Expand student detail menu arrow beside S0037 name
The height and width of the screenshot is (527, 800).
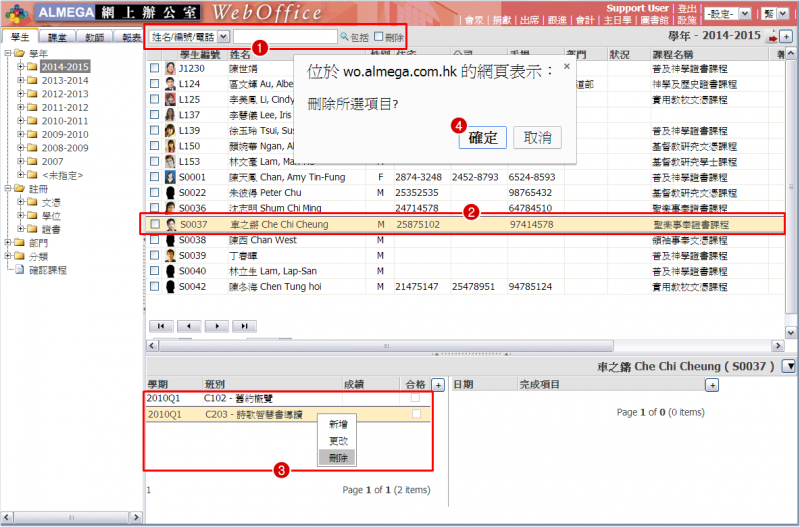tap(789, 366)
